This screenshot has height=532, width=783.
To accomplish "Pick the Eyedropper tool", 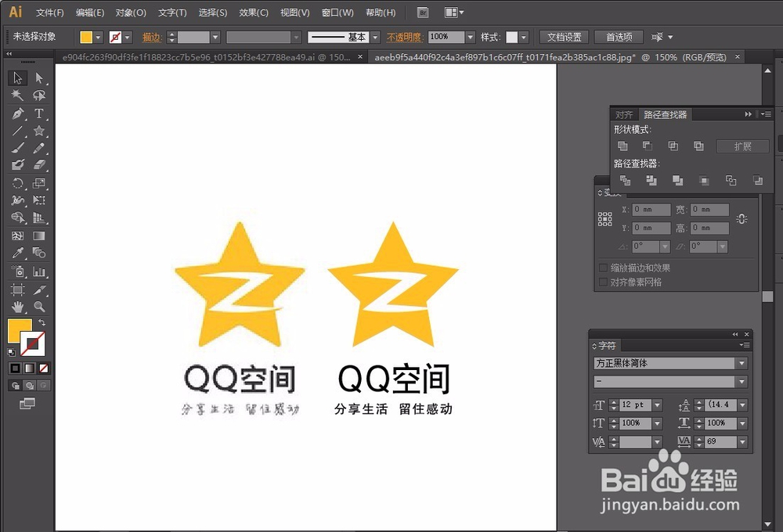I will point(17,253).
